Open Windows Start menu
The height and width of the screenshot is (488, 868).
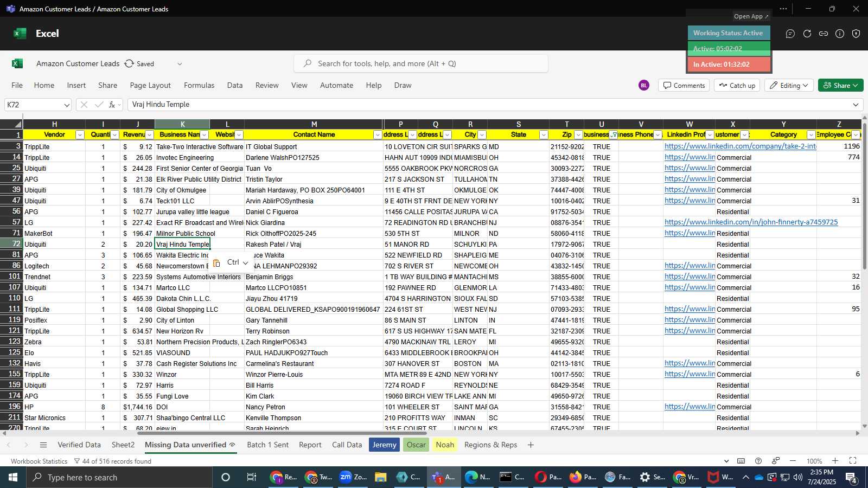coord(13,477)
